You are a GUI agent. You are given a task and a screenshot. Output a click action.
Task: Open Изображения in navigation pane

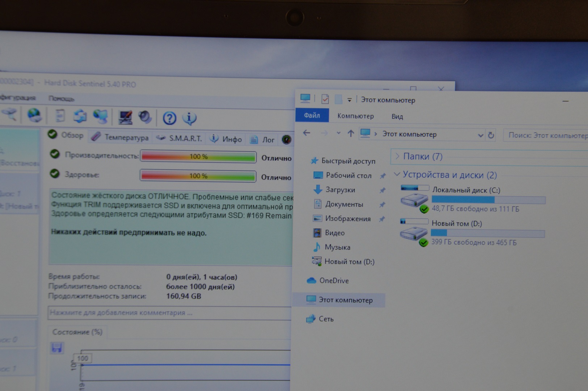coord(342,219)
